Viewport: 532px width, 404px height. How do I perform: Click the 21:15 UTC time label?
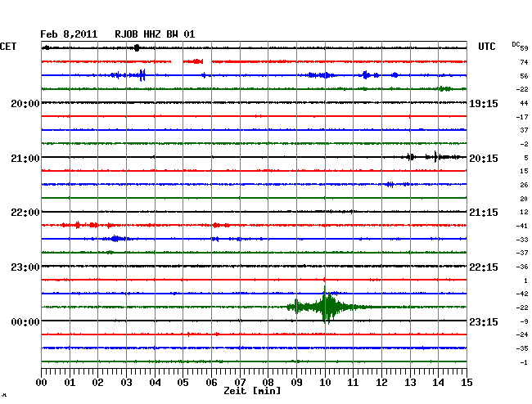[484, 213]
